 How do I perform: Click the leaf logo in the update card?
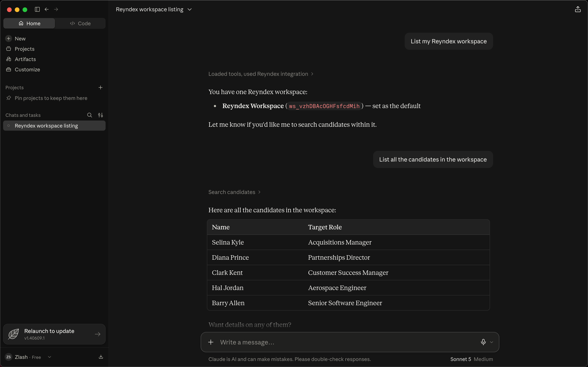coord(14,334)
